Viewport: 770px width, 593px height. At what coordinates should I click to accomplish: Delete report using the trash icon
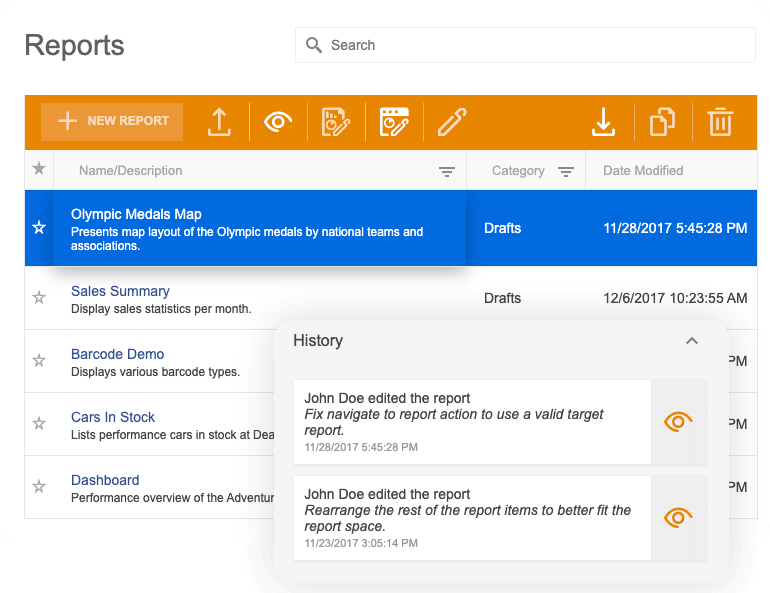[x=720, y=122]
